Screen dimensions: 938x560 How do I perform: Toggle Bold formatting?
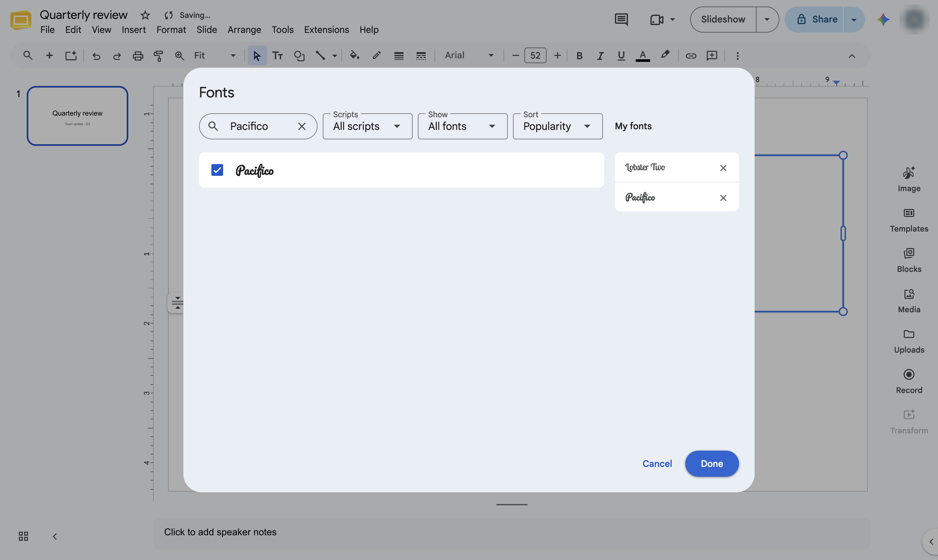click(579, 56)
